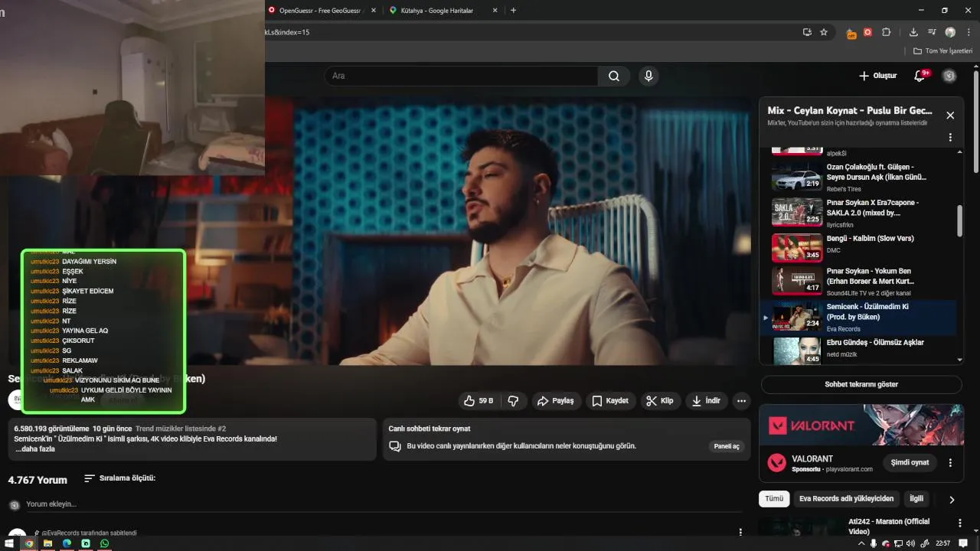Open the Chrome extensions puzzle icon

[887, 32]
